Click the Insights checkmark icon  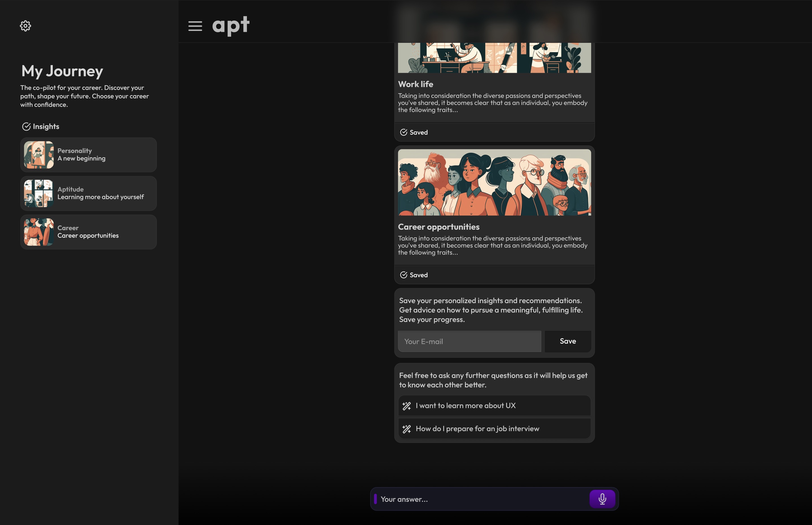point(26,127)
